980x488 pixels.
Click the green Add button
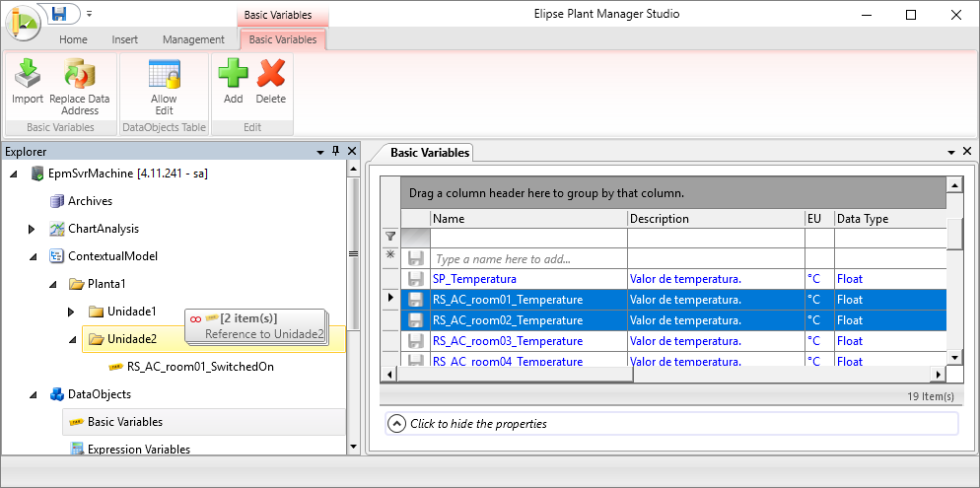click(x=233, y=76)
